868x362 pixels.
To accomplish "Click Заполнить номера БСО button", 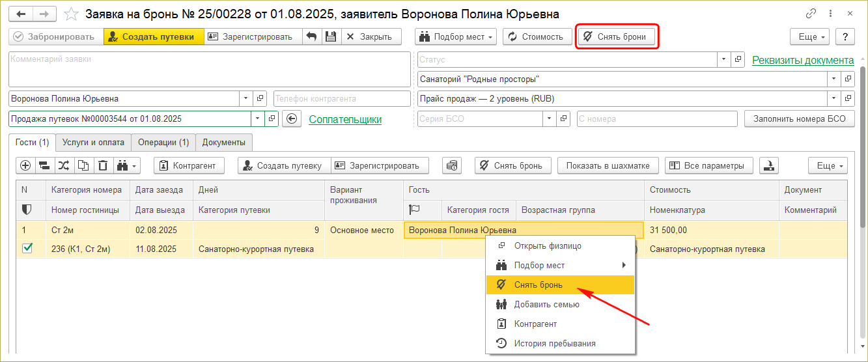I will point(800,119).
